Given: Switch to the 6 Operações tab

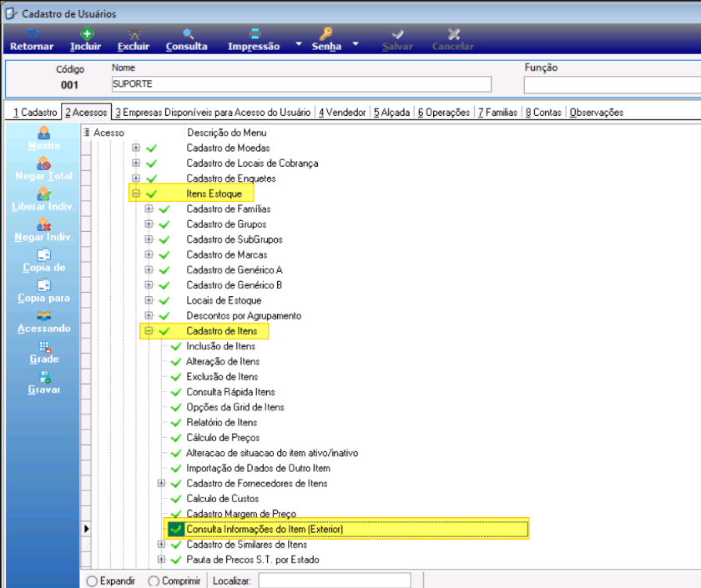Looking at the screenshot, I should tap(444, 112).
